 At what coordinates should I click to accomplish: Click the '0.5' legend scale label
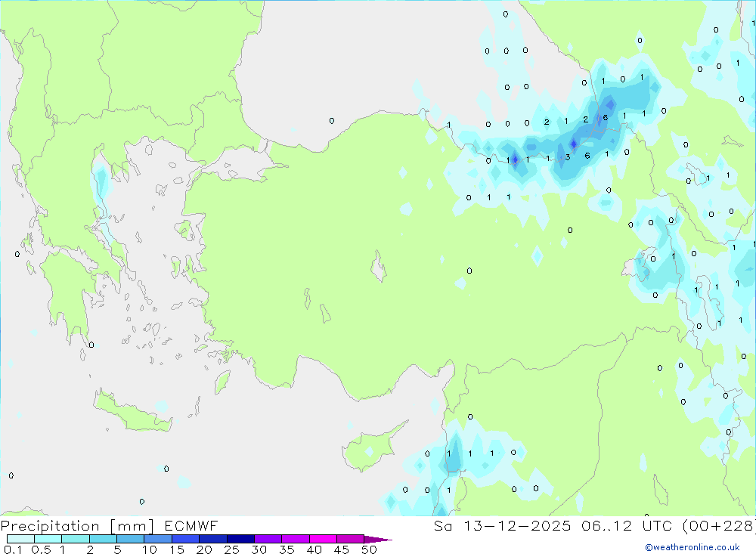point(41,549)
